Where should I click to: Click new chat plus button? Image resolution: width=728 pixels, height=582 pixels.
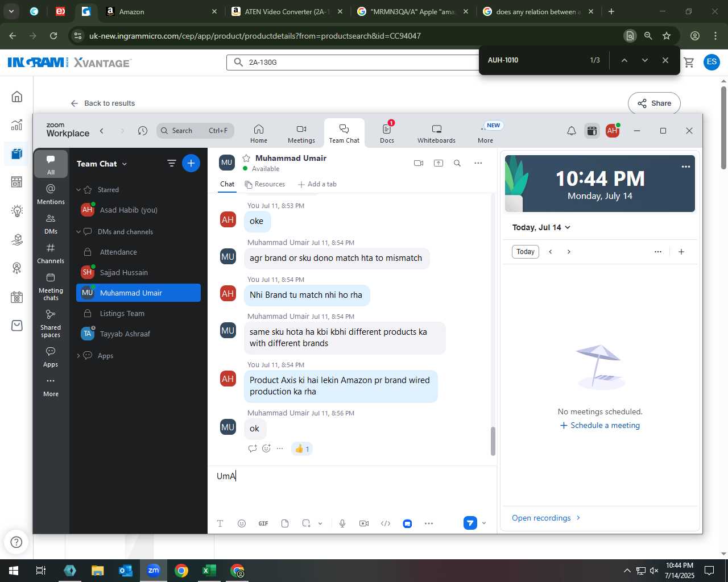click(x=191, y=164)
